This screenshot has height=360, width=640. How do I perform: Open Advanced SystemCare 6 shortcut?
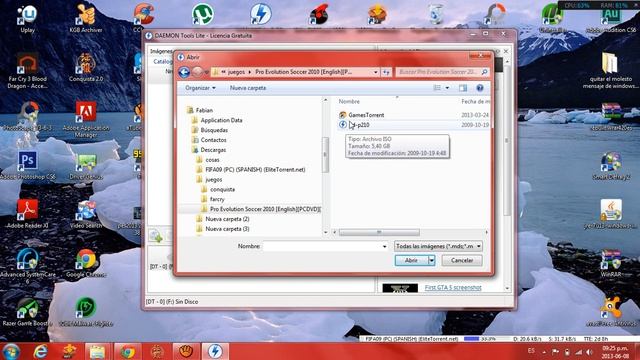coord(27,266)
